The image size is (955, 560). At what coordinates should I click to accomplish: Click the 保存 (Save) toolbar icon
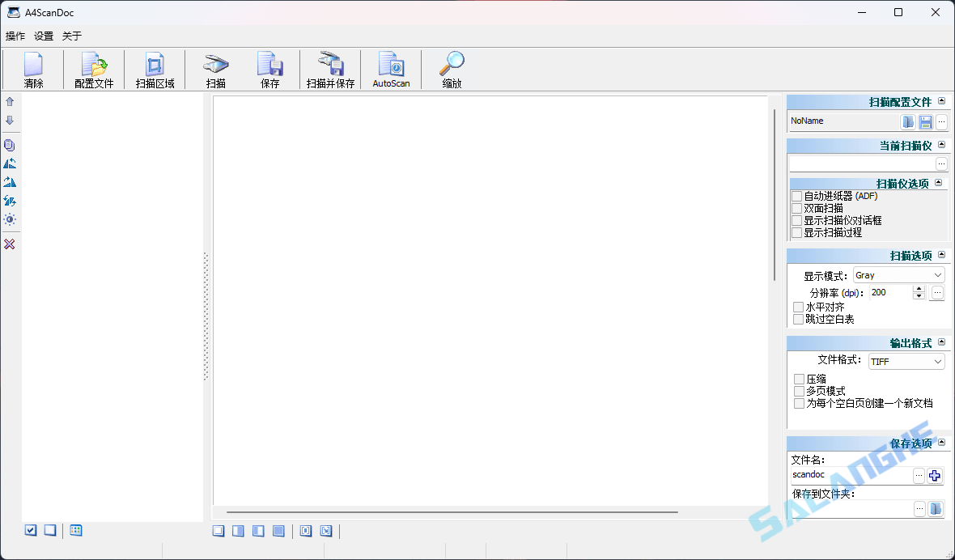[270, 69]
